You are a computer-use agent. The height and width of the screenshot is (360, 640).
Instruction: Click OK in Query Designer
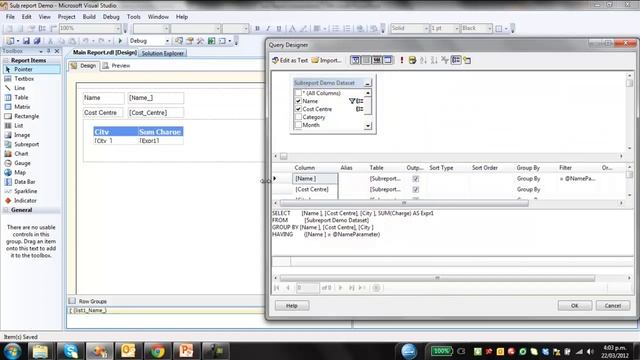tap(575, 305)
